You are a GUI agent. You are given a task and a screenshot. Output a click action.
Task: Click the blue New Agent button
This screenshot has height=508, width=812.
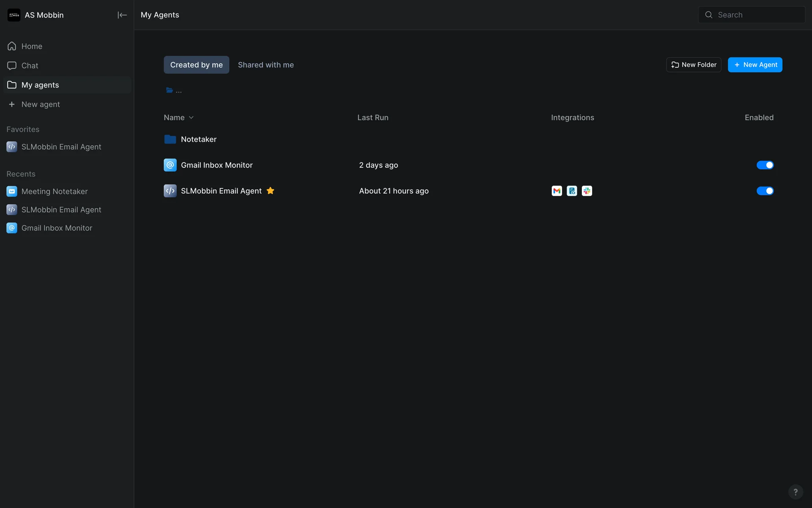pyautogui.click(x=755, y=65)
